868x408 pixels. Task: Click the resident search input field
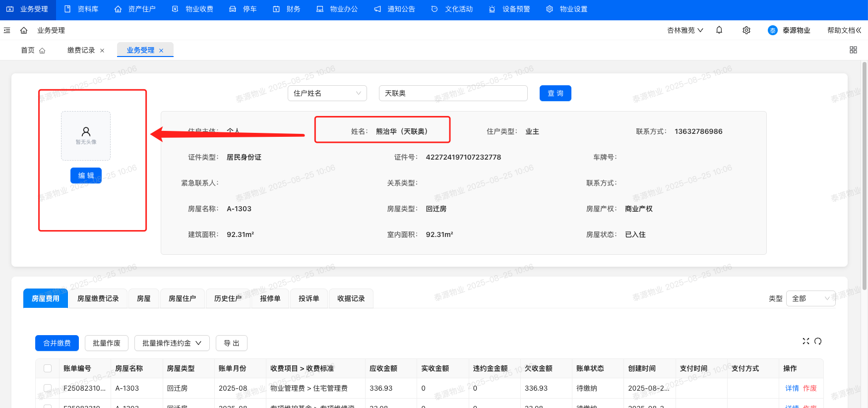click(452, 93)
